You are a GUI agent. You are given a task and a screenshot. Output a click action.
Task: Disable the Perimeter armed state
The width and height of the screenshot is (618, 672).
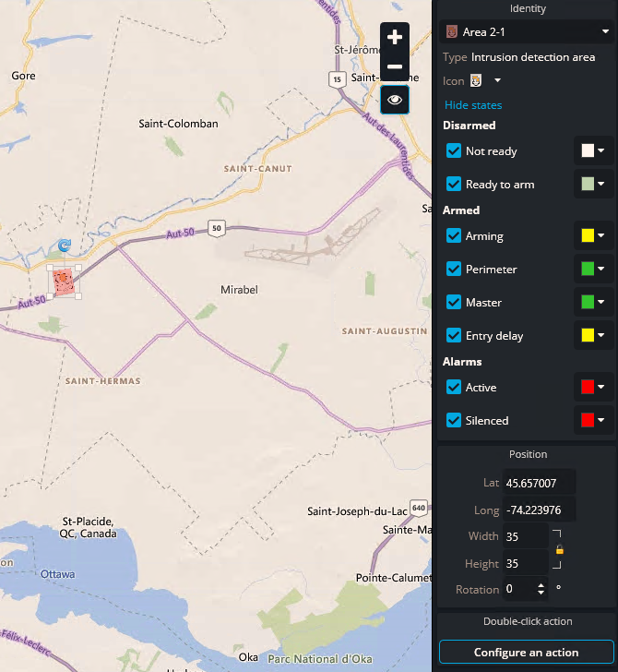click(454, 270)
